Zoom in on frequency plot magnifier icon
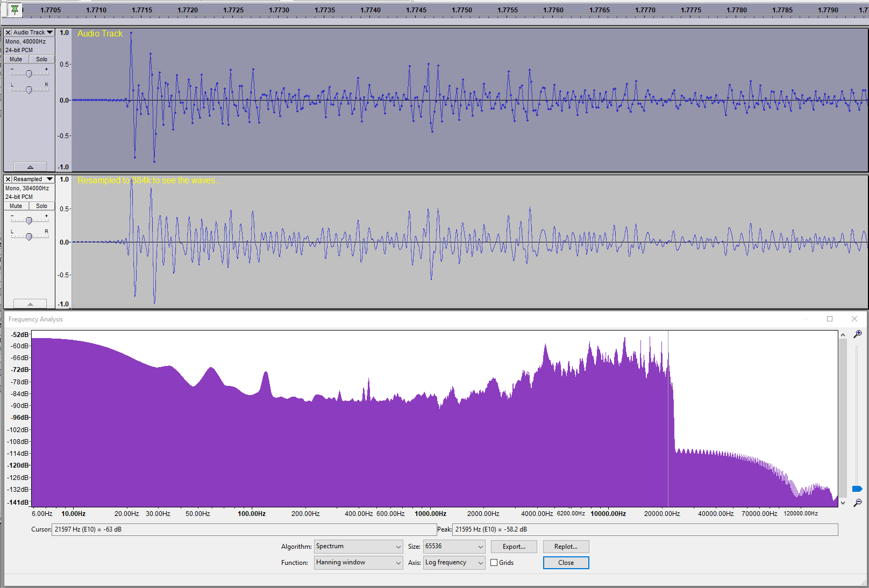869x588 pixels. (x=858, y=334)
